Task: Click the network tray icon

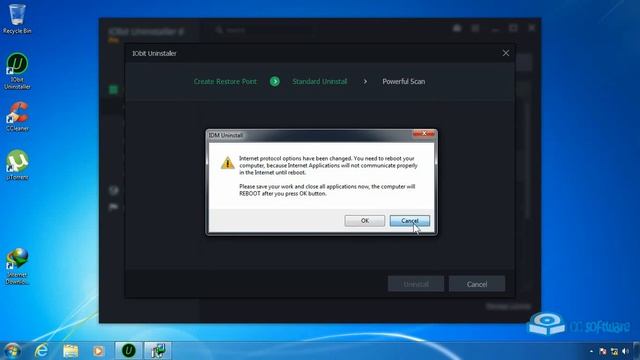Action: point(614,351)
